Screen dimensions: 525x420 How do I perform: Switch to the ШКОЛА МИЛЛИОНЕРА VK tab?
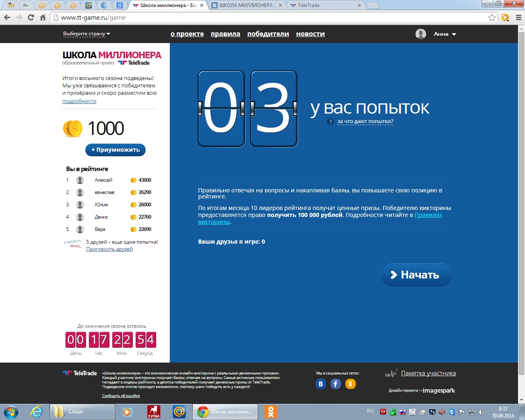pos(247,5)
